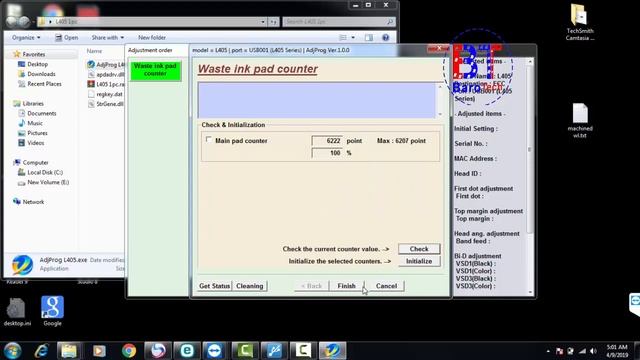Screen dimensions: 640x360
Task: Open Pictures library
Action: point(37,133)
